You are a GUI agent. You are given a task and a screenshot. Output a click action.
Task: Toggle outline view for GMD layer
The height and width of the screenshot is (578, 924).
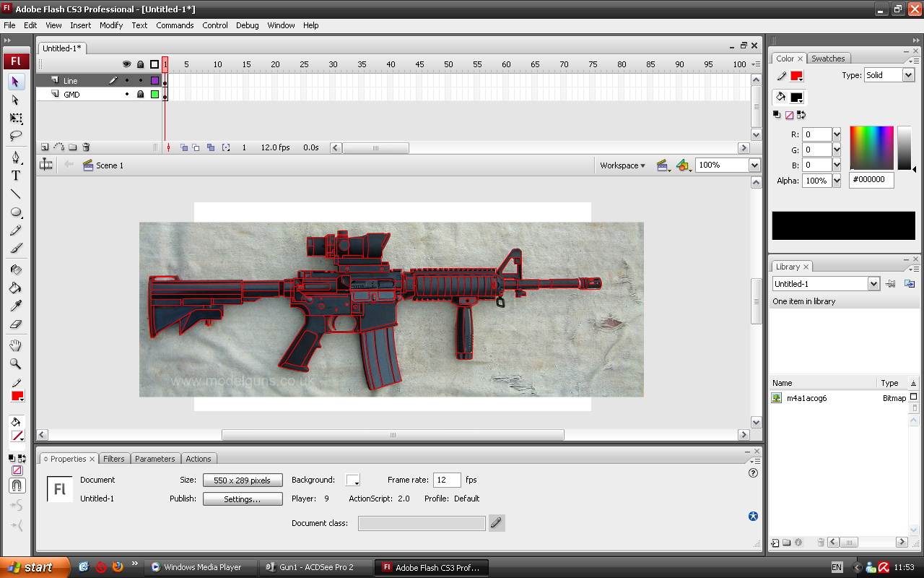tap(154, 95)
